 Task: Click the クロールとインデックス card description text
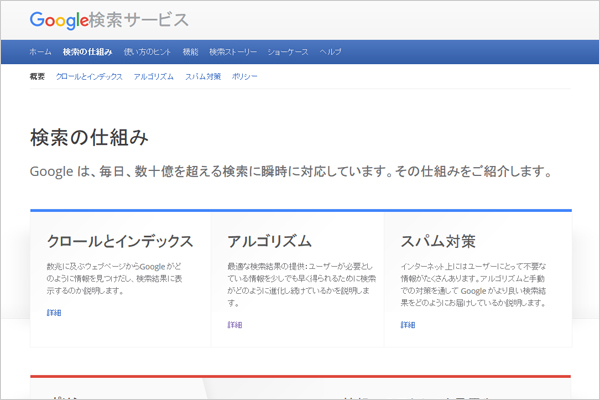[x=114, y=279]
